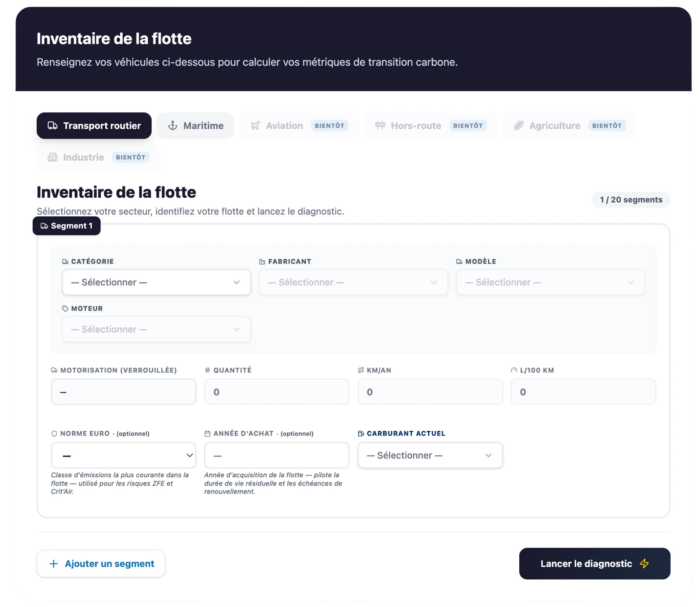Image resolution: width=700 pixels, height=607 pixels.
Task: Click the Moteur tag icon
Action: click(x=65, y=309)
